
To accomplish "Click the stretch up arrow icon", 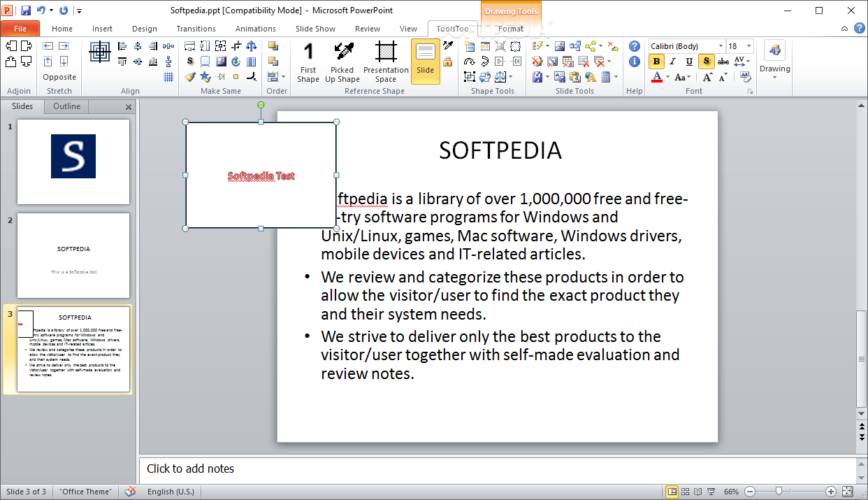I will (x=48, y=62).
